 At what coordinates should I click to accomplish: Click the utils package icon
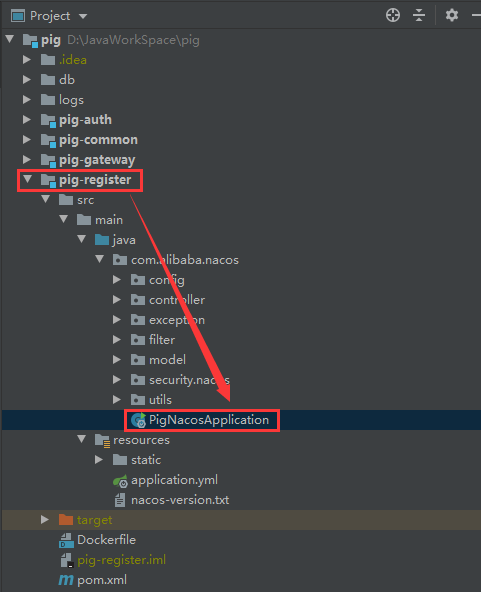(x=138, y=399)
